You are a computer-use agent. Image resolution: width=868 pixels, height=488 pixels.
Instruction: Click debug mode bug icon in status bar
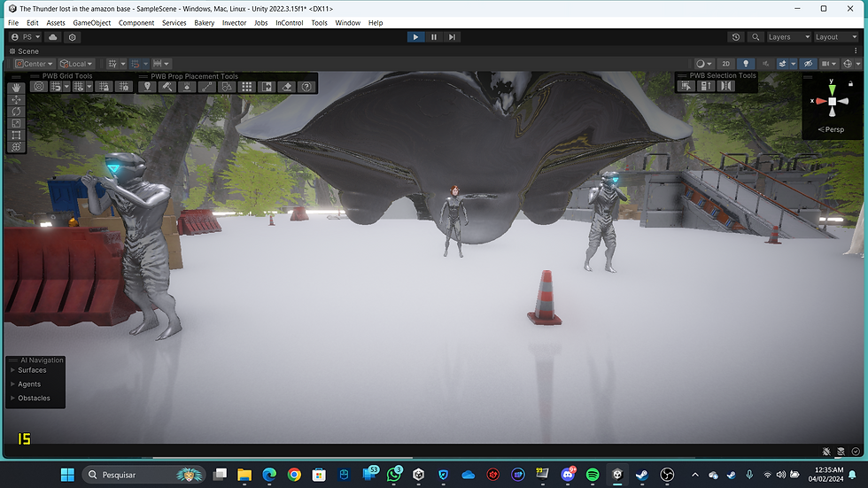click(825, 452)
